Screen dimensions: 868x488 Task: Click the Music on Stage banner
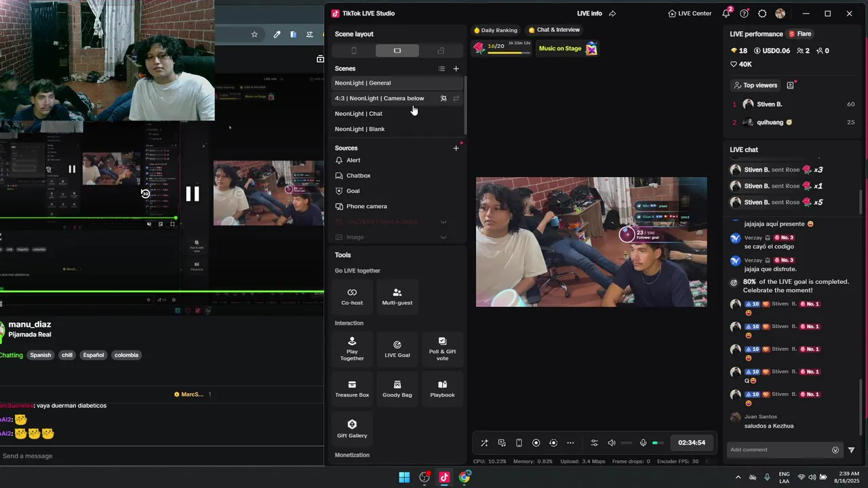coord(568,48)
